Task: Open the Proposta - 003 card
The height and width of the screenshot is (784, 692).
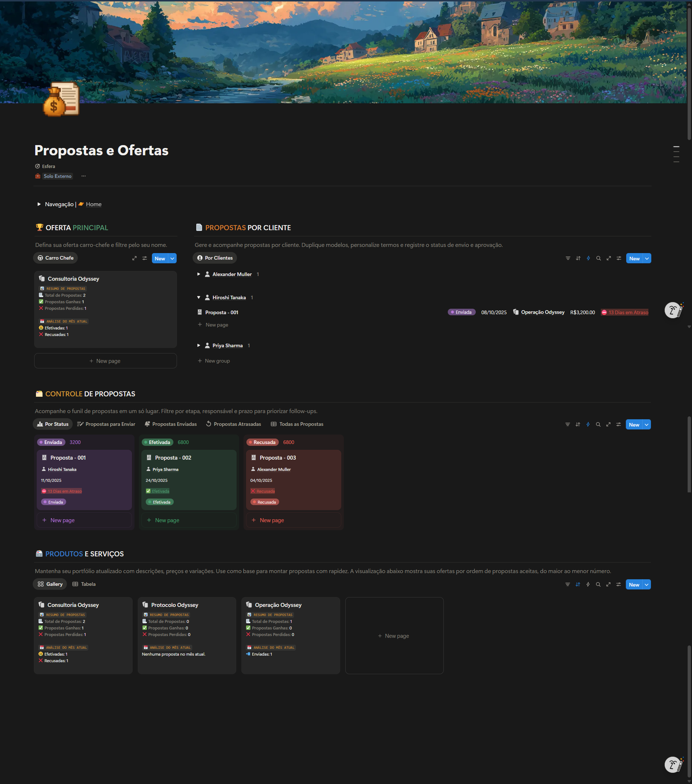Action: click(278, 458)
